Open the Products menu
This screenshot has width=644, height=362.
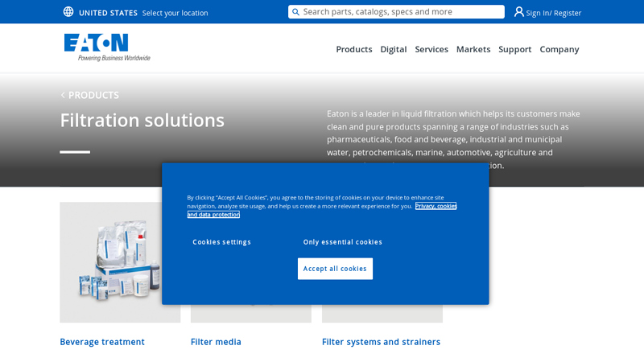354,49
